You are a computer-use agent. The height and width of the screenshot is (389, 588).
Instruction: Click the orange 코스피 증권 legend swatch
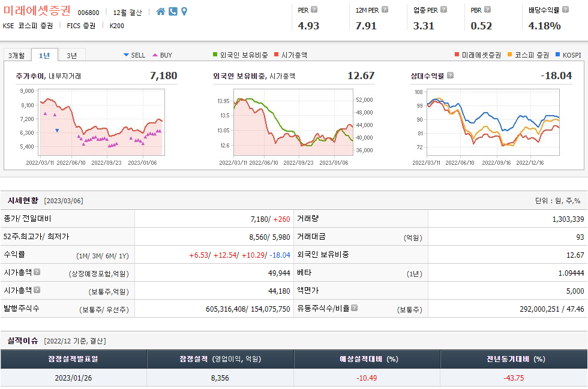[x=509, y=55]
